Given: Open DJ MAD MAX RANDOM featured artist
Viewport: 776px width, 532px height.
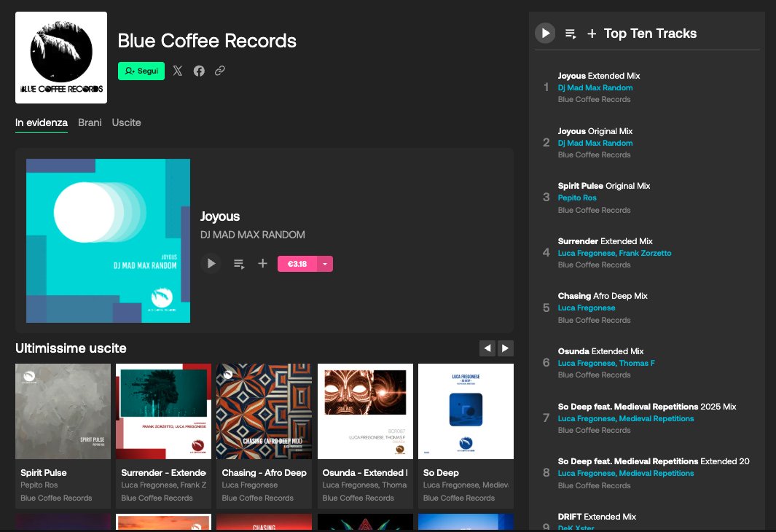Looking at the screenshot, I should click(x=252, y=235).
